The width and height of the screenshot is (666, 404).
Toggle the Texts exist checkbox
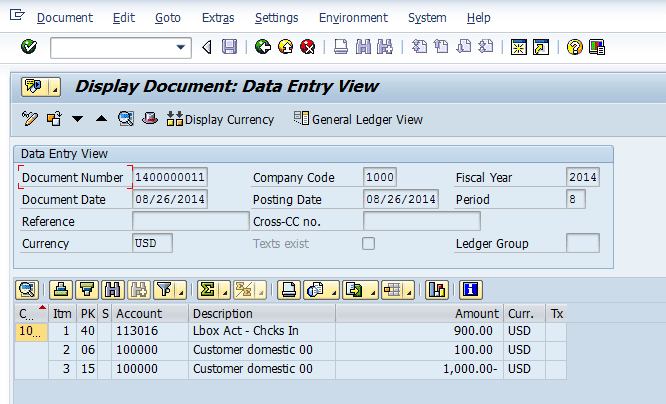coord(368,243)
